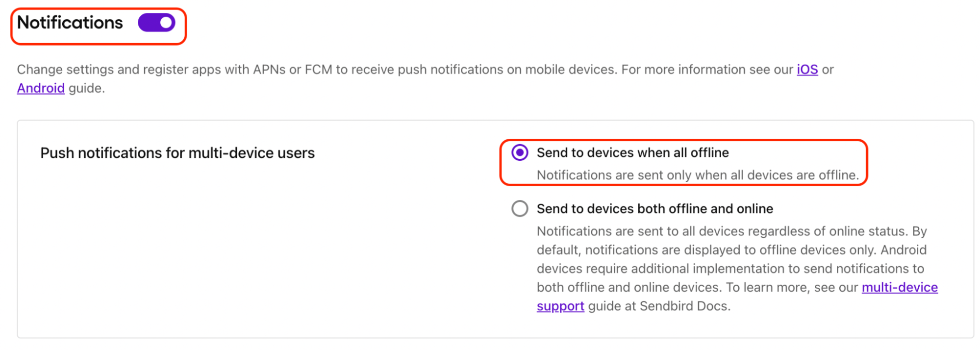Viewport: 980px width, 350px height.
Task: Click the underlined "support" word before "guide at Sendbird Docs"
Action: pos(560,306)
